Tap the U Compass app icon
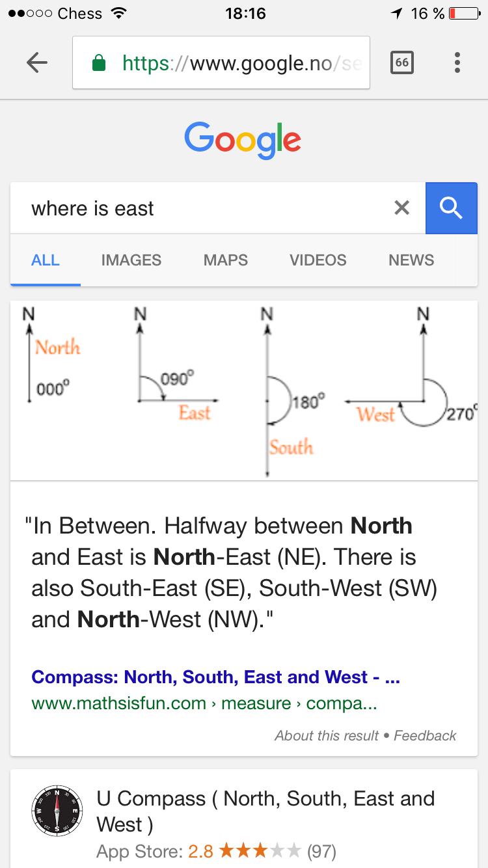This screenshot has width=488, height=868. click(57, 810)
